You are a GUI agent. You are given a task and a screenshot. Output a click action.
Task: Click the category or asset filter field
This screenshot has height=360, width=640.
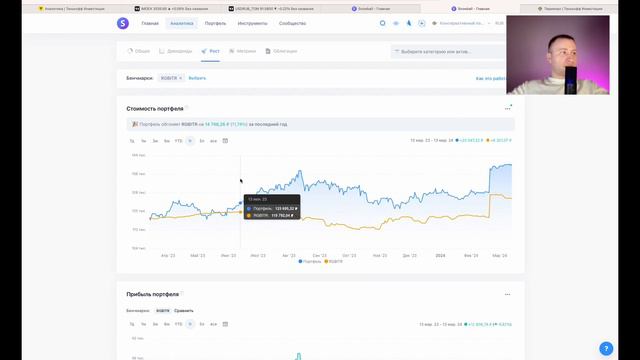(x=448, y=52)
